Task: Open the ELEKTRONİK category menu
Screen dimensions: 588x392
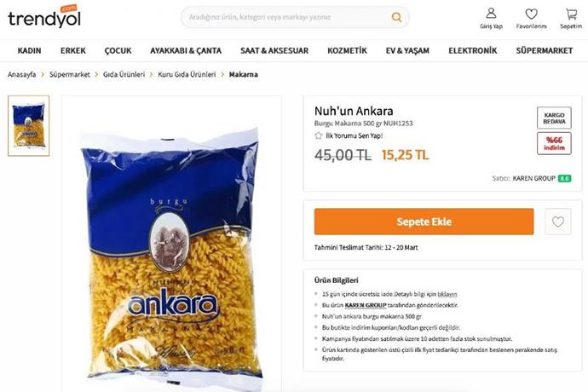Action: tap(472, 50)
